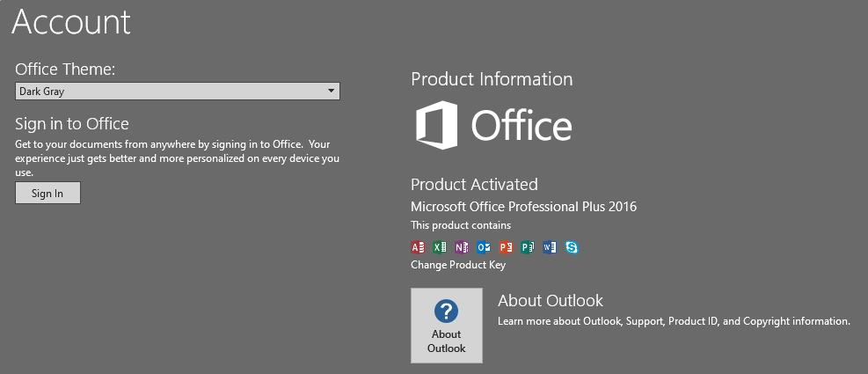Click the 'This product contains' text
Viewport: 868px width, 374px height.
pyautogui.click(x=461, y=225)
